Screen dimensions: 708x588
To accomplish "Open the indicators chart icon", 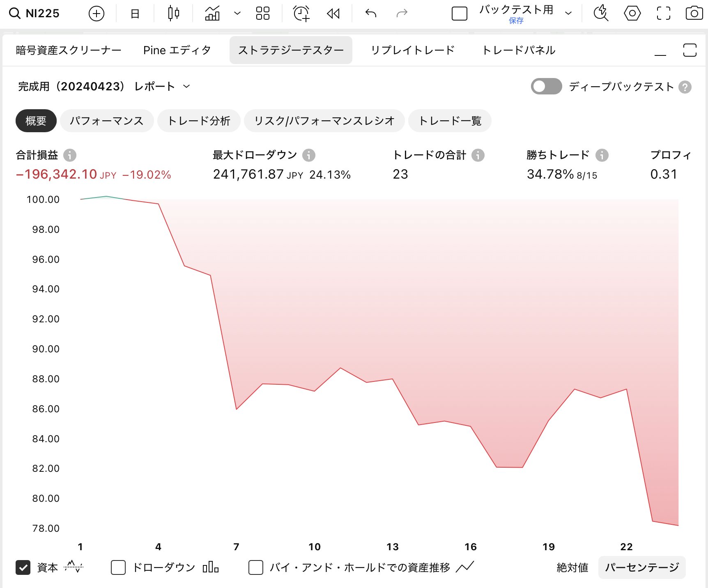I will pyautogui.click(x=212, y=14).
